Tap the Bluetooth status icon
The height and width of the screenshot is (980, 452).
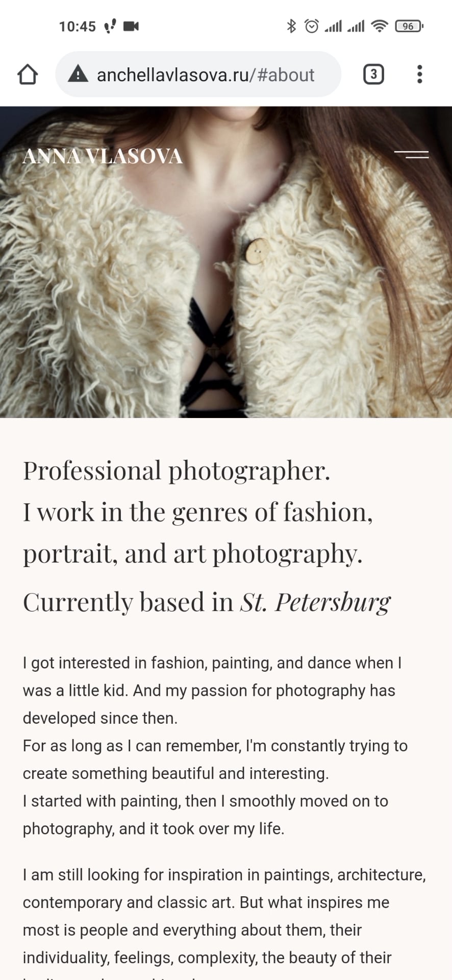291,26
